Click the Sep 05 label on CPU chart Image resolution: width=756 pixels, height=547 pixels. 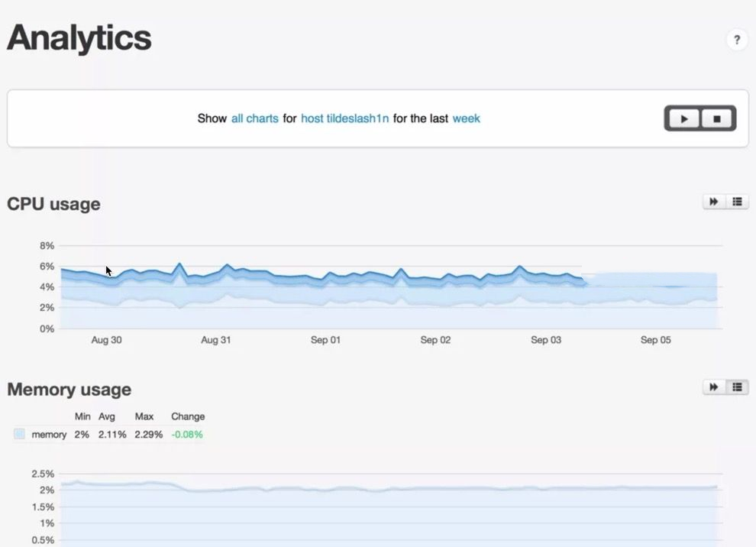tap(655, 340)
